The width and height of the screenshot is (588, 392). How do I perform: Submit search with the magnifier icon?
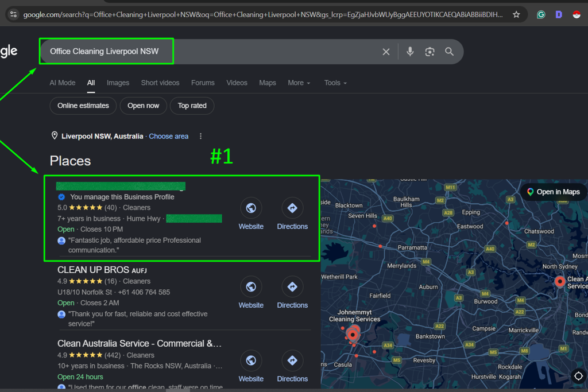pos(449,52)
